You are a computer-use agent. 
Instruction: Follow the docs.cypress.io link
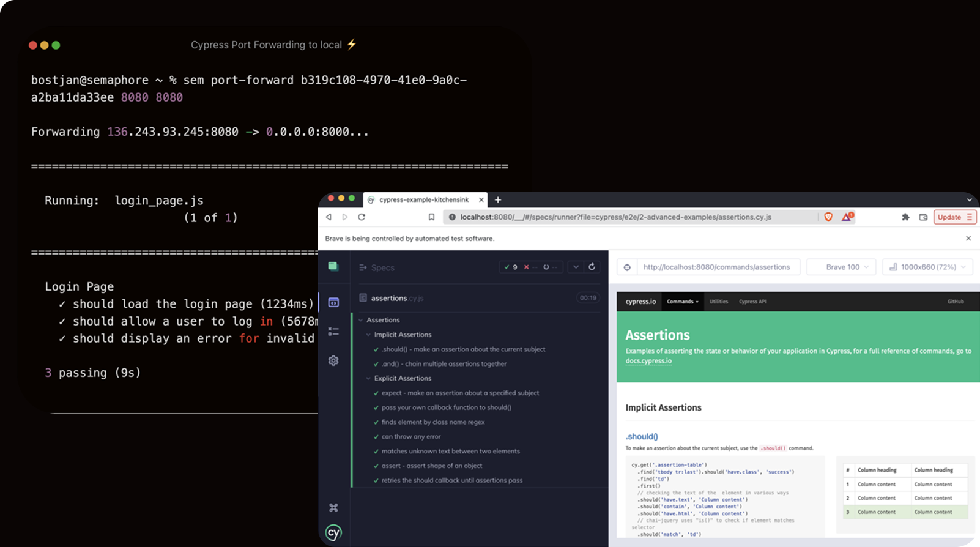pyautogui.click(x=648, y=361)
